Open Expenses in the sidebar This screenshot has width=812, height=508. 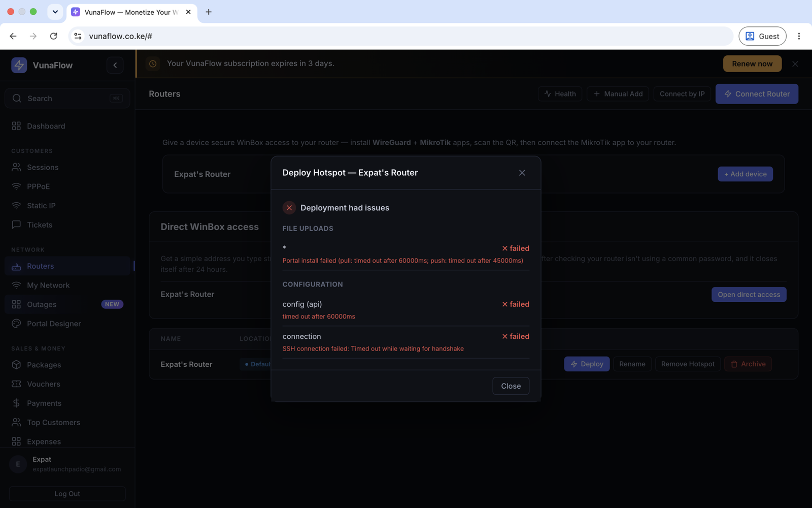[x=67, y=441]
